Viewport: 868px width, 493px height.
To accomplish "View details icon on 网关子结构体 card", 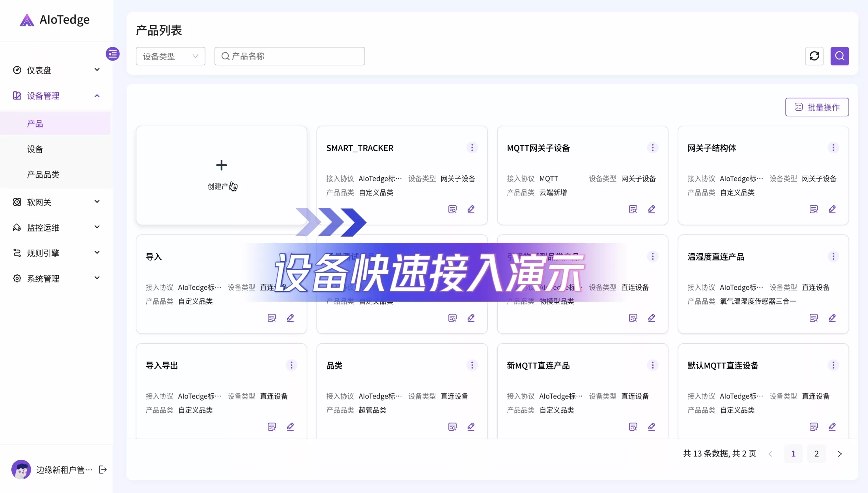I will [813, 209].
